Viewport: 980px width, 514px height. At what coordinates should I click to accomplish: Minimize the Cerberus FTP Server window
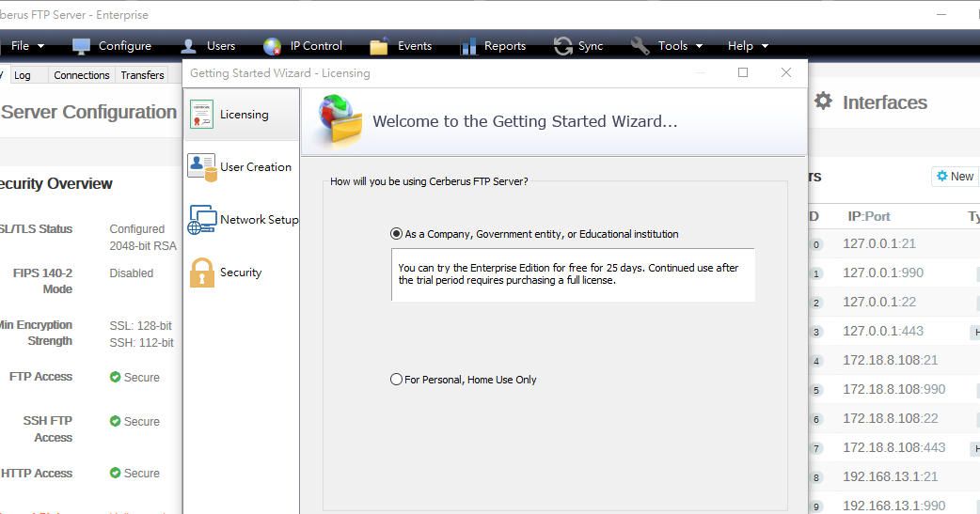(x=941, y=14)
